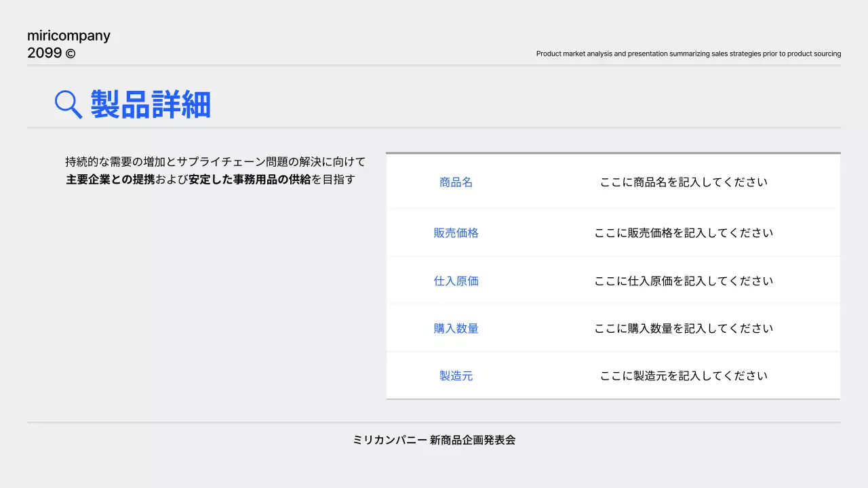Image resolution: width=868 pixels, height=488 pixels.
Task: Select the English subtitle text at top right
Action: [688, 54]
